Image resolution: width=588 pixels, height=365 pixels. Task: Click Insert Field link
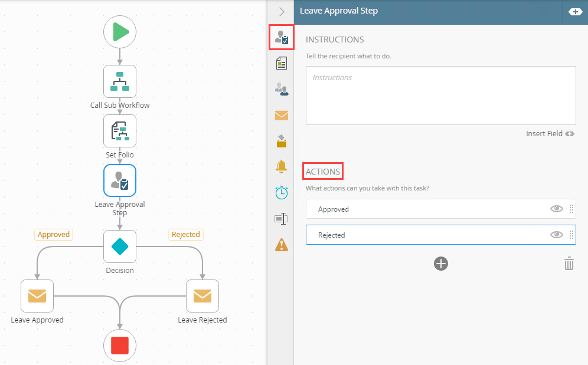click(x=550, y=134)
